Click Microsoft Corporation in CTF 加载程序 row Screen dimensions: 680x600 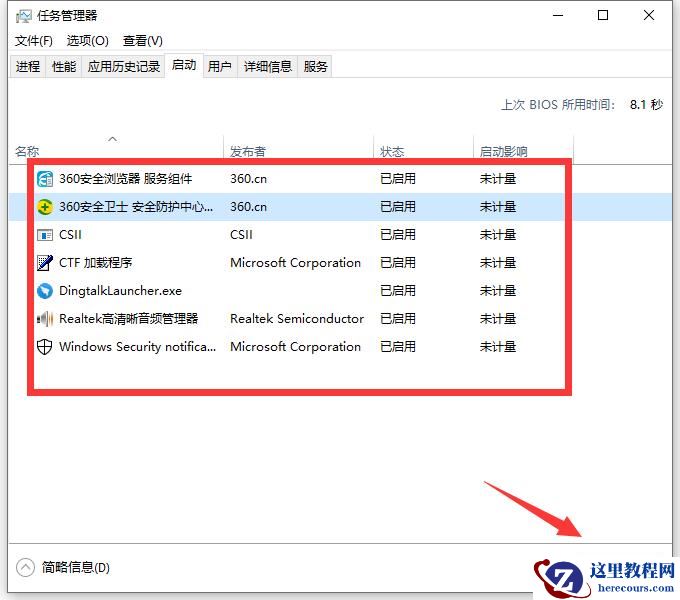point(295,263)
